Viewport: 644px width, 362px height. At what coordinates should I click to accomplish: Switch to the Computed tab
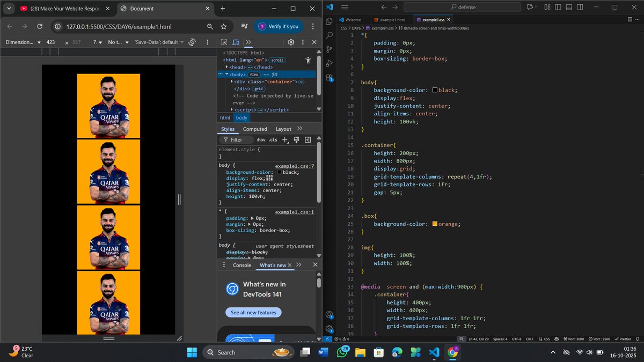255,129
